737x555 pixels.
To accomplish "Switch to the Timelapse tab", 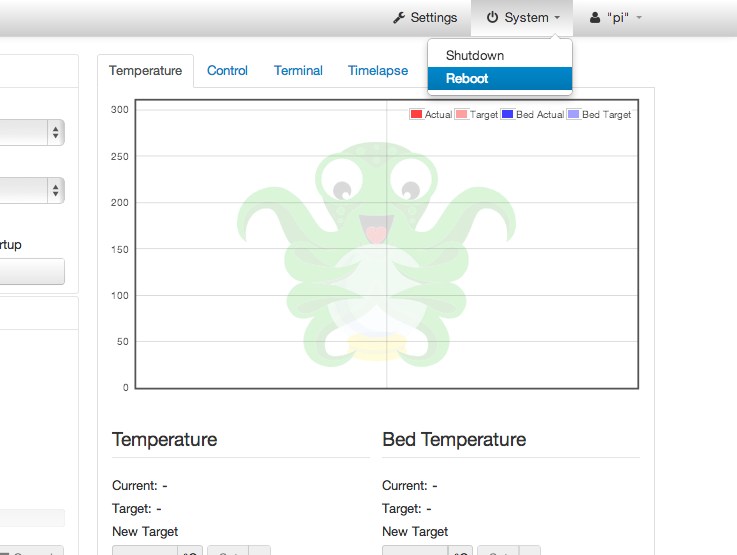I will 377,70.
